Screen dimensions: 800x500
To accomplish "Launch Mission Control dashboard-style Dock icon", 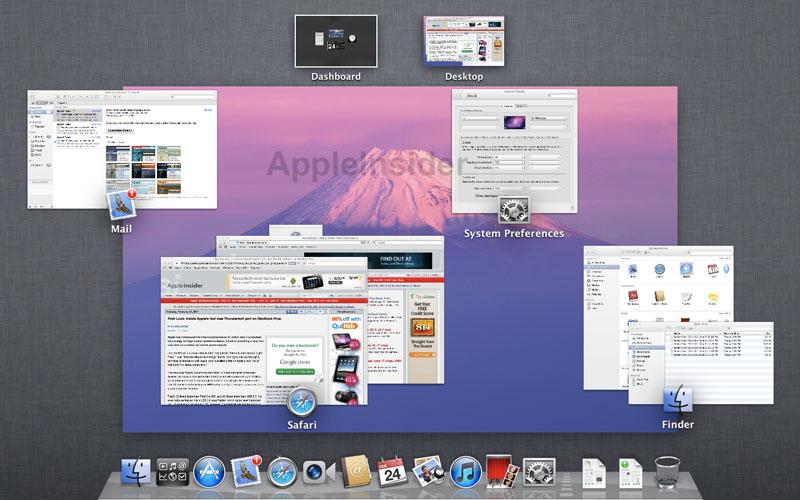I will click(172, 472).
